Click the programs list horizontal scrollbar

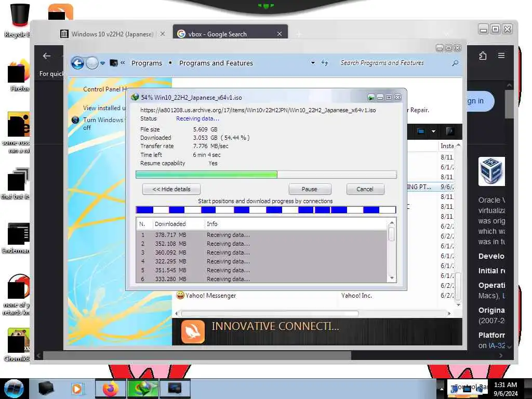pos(270,313)
